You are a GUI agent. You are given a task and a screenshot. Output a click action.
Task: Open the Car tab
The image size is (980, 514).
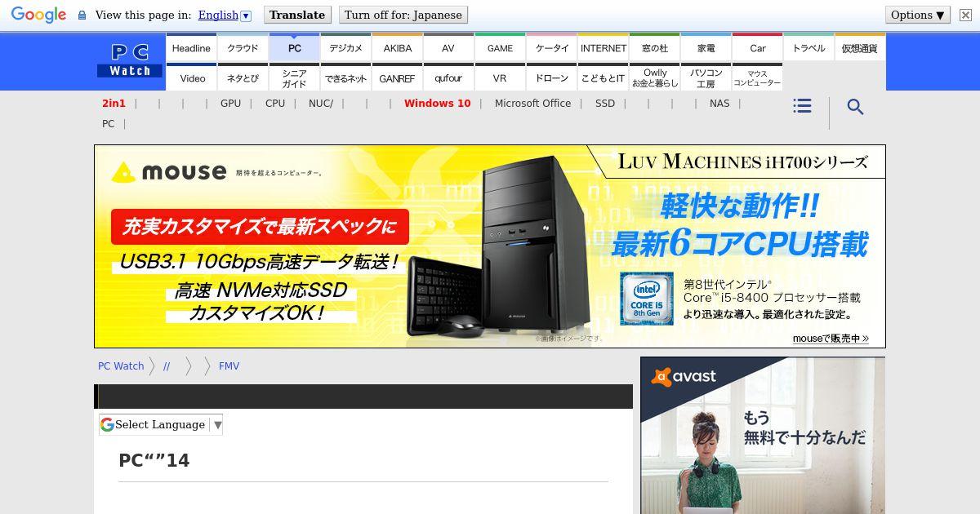(757, 47)
